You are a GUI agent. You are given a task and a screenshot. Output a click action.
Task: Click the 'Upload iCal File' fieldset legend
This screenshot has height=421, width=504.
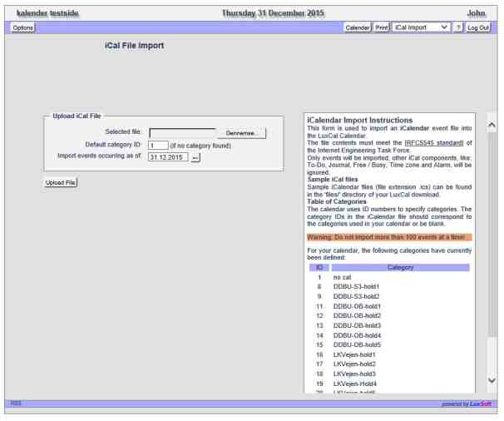(77, 116)
